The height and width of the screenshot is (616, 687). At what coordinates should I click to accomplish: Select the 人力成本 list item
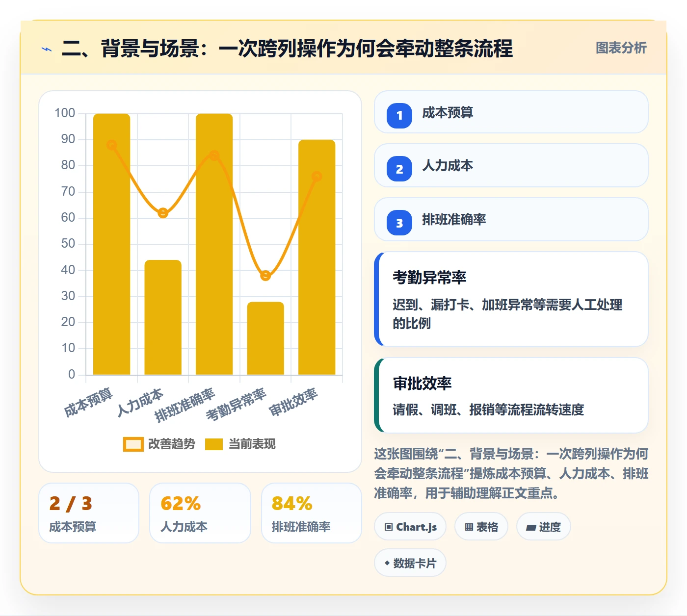tap(511, 165)
